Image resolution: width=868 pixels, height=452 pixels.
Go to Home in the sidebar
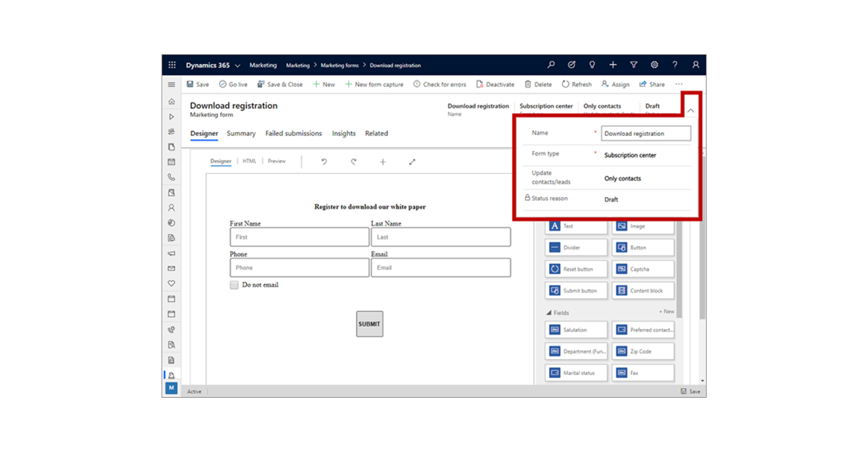(x=171, y=102)
